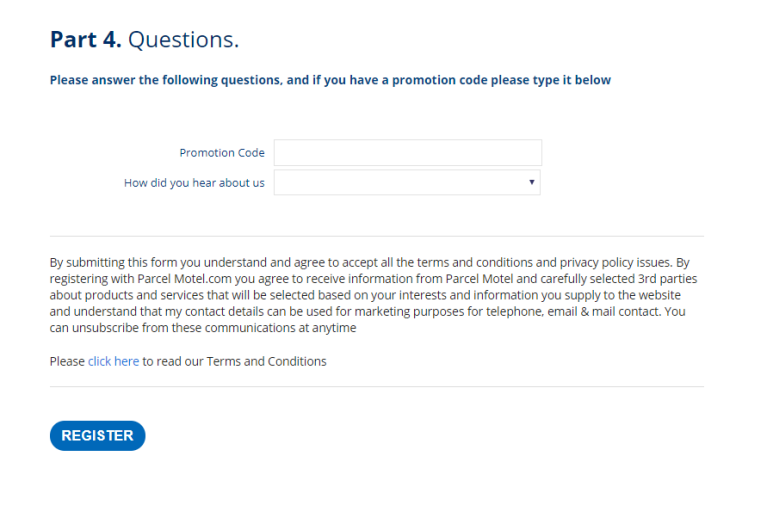Screen dimensions: 773x530
Task: Click the bold 'Part 4.' heading text
Action: pos(86,39)
